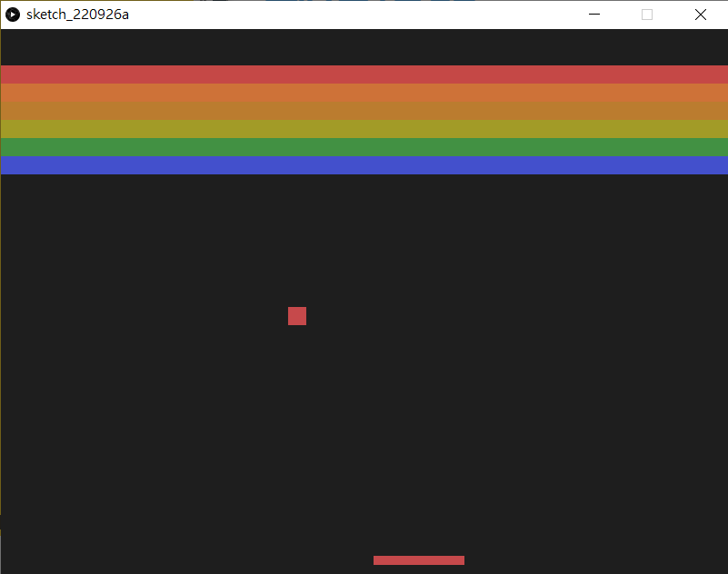This screenshot has height=574, width=728.
Task: Click the dark strip above the red row
Action: pos(364,47)
